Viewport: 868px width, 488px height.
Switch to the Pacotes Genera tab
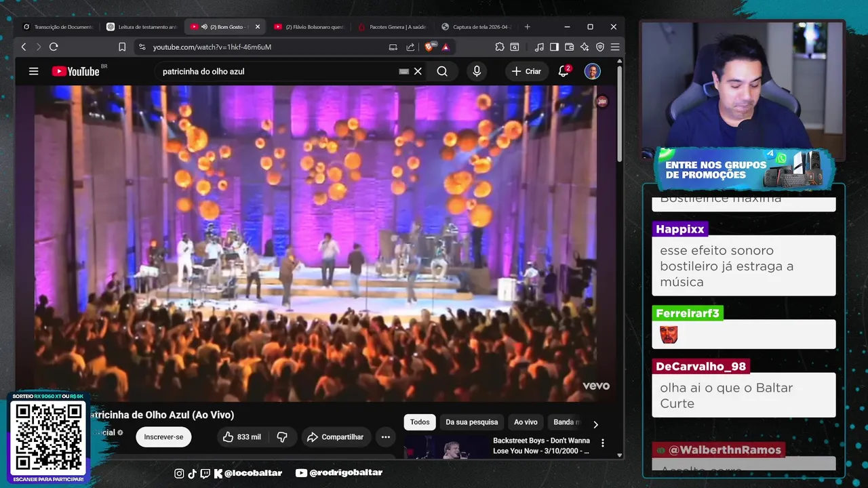393,27
